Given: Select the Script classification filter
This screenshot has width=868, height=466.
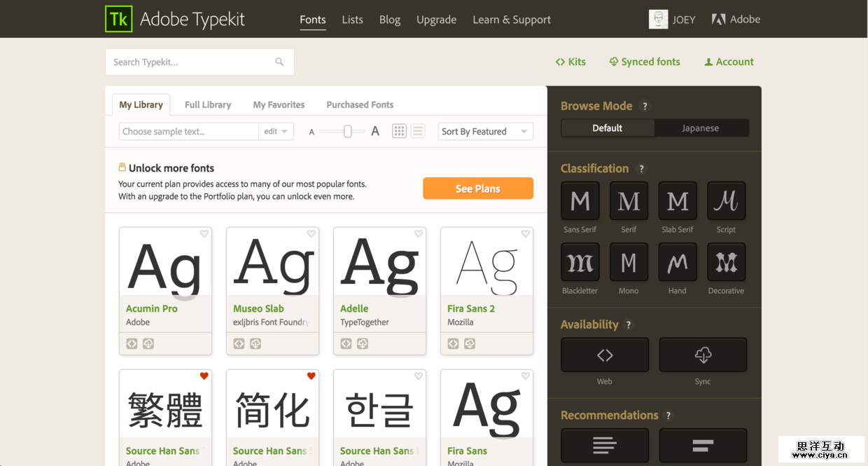Looking at the screenshot, I should pyautogui.click(x=726, y=200).
